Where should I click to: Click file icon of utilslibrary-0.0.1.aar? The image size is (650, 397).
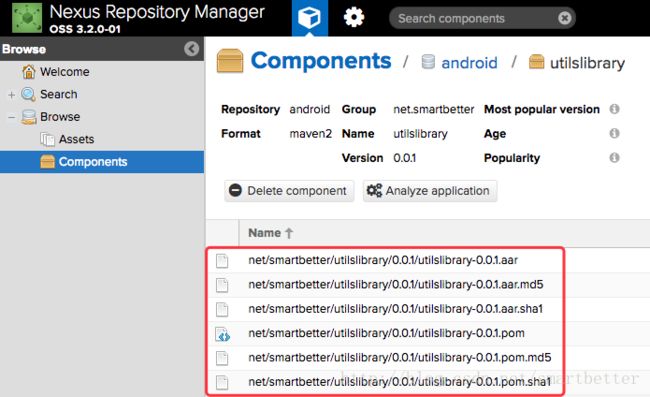point(222,261)
